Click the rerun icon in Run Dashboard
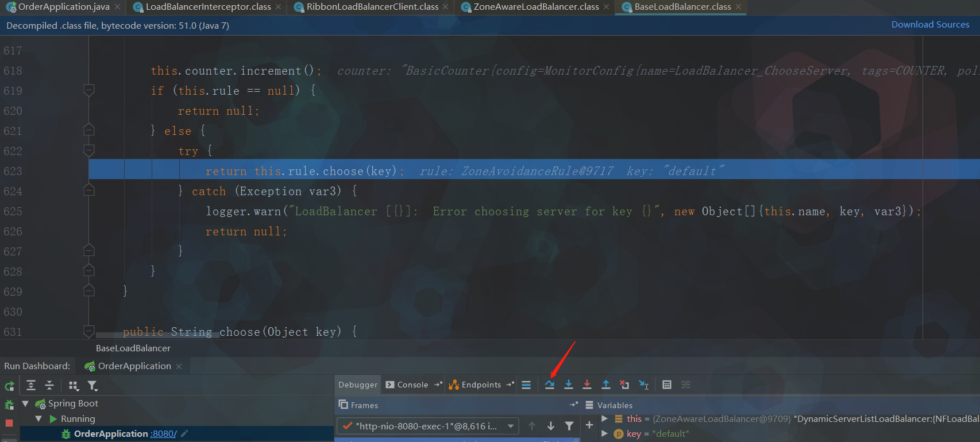This screenshot has width=980, height=442. tap(9, 386)
